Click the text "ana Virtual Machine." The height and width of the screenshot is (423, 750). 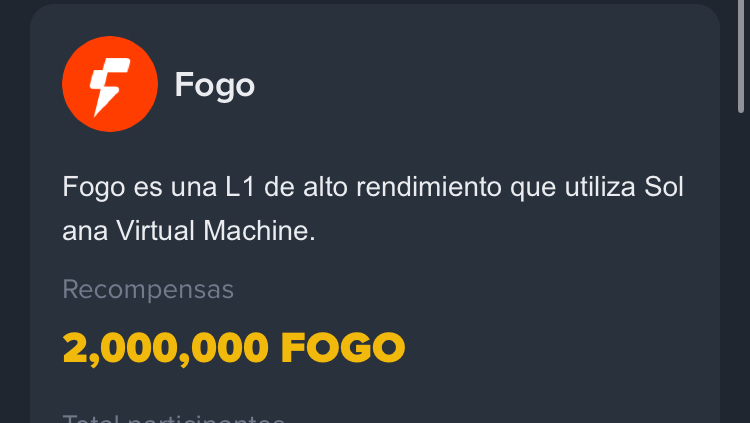[189, 231]
